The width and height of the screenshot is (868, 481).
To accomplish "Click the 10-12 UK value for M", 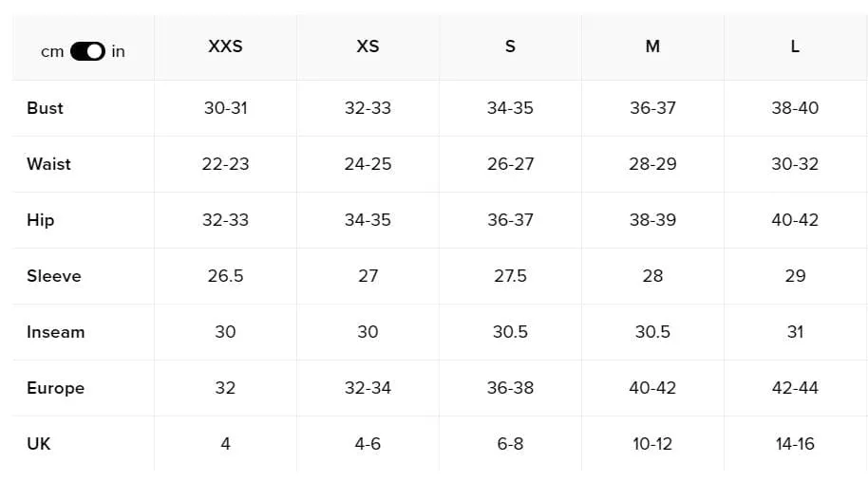I will (x=652, y=444).
